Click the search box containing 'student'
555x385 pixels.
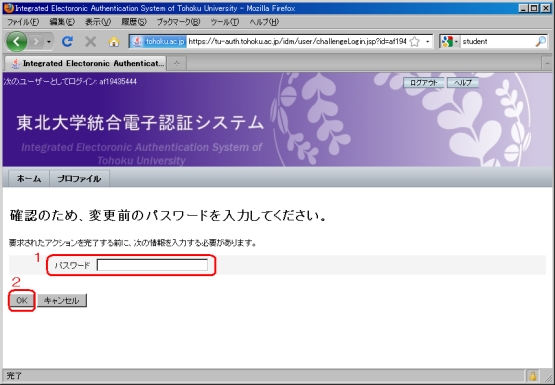click(x=497, y=41)
